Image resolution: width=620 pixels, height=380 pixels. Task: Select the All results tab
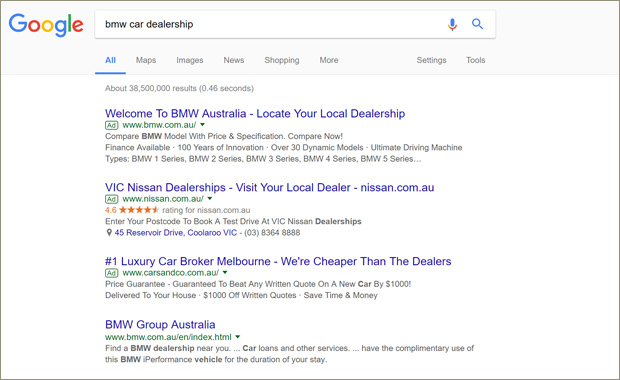tap(110, 60)
